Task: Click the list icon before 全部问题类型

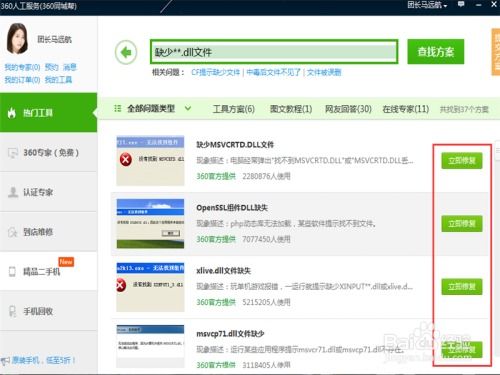Action: pos(117,108)
